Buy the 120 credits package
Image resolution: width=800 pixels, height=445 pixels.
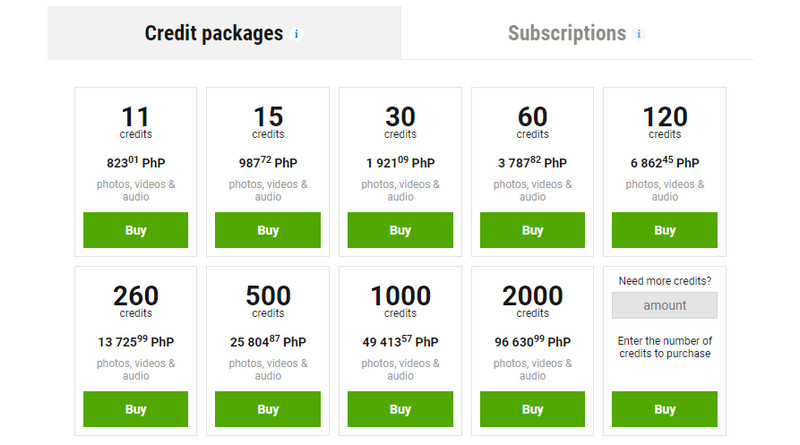pos(665,230)
